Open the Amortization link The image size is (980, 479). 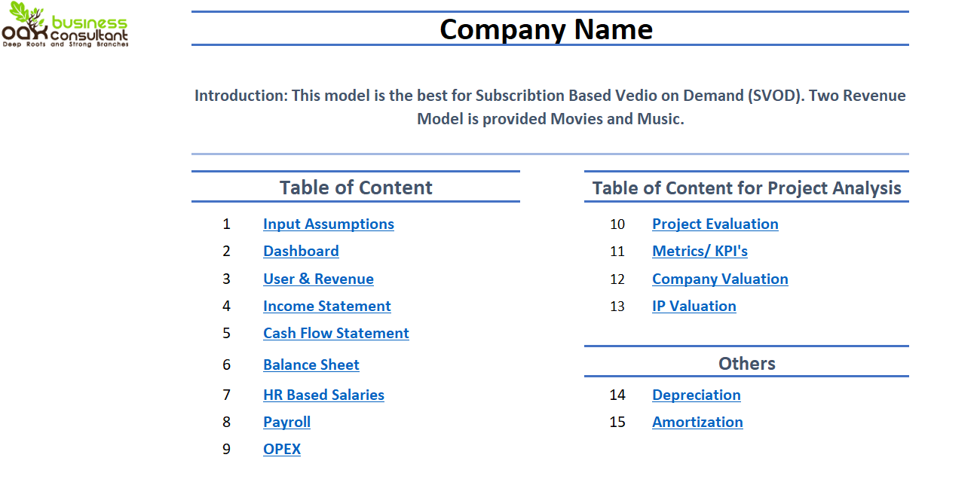697,422
